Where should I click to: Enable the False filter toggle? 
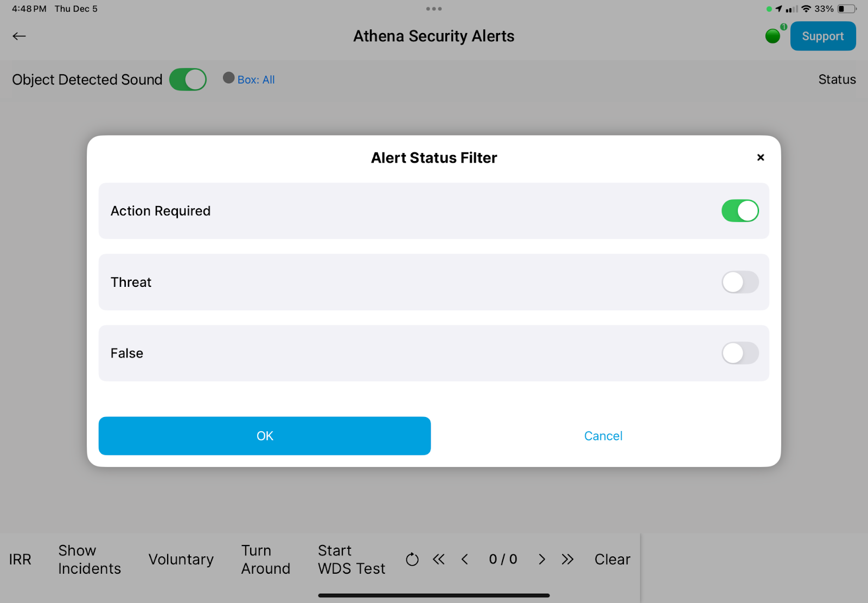[740, 353]
